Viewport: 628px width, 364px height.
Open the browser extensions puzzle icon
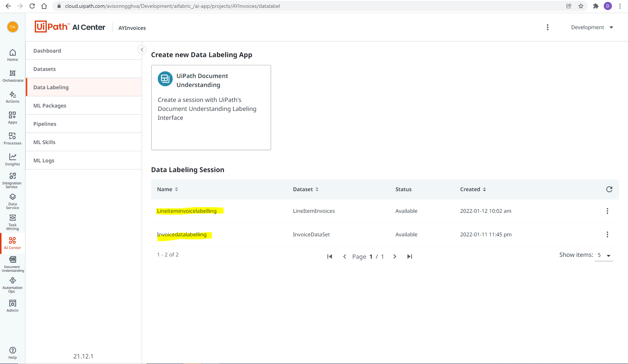596,6
